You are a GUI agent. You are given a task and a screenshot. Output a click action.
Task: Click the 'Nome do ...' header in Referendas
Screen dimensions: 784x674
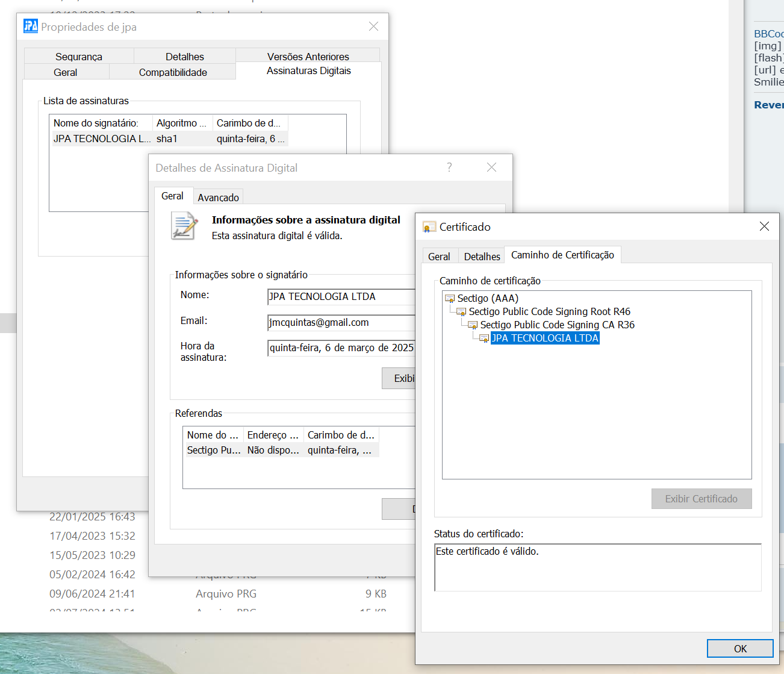pos(213,435)
